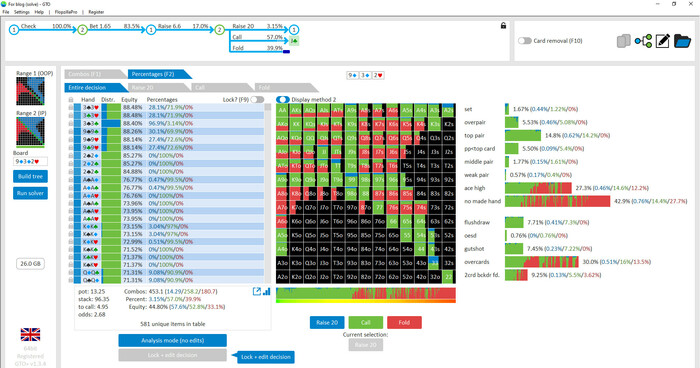Click the 26.0 GB memory button

(30, 263)
